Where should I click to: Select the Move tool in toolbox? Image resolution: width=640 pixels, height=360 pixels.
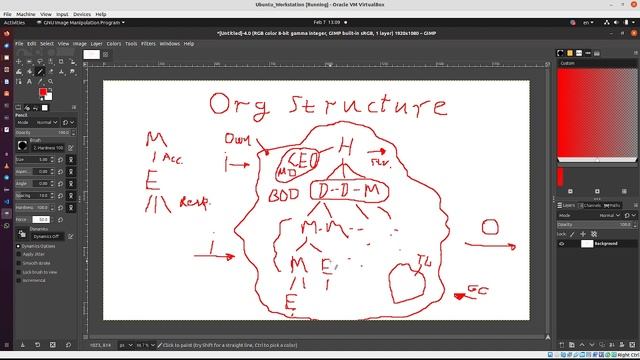pyautogui.click(x=19, y=62)
